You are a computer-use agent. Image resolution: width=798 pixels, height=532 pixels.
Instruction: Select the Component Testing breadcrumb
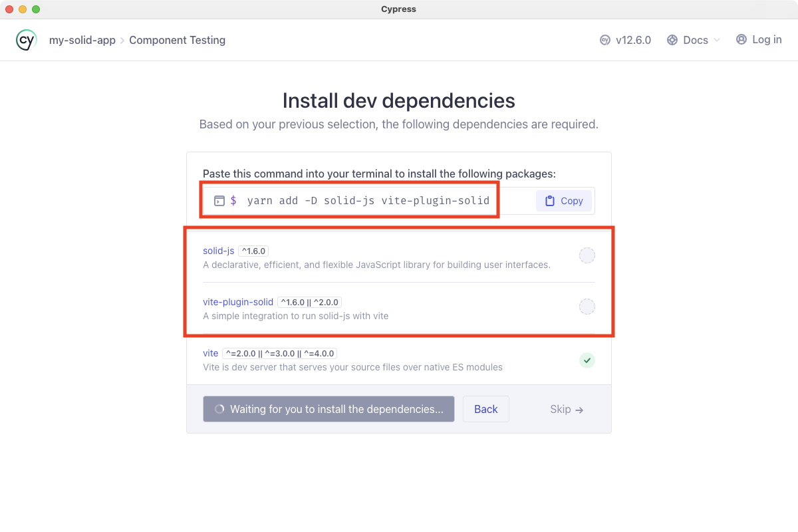tap(177, 40)
